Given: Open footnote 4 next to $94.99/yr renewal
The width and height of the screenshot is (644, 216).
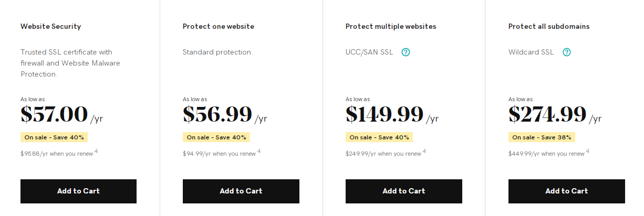Looking at the screenshot, I should [x=259, y=152].
